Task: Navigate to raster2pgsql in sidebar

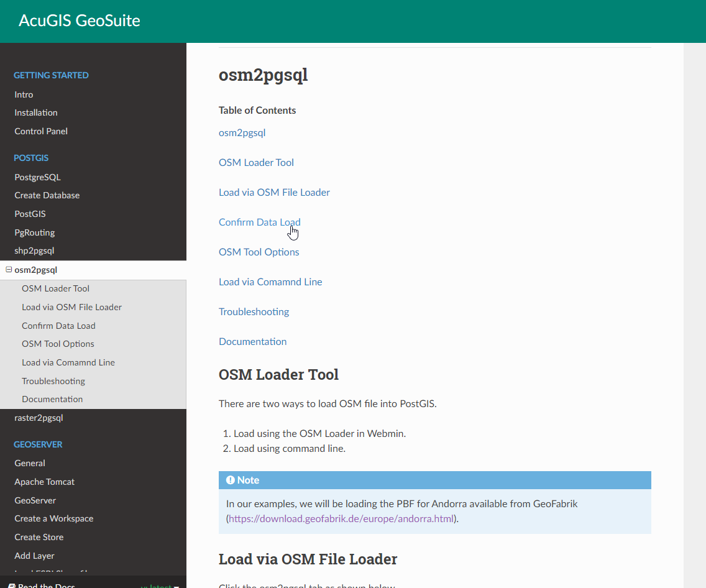Action: coord(39,418)
